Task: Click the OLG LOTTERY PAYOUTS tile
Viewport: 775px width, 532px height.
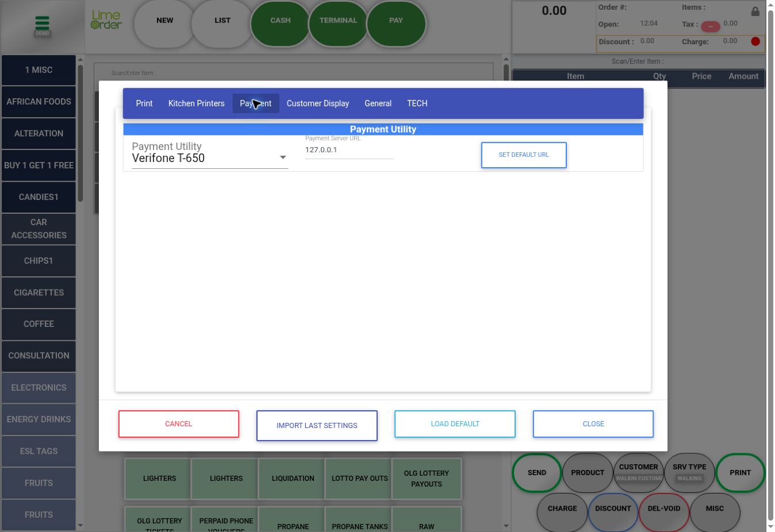Action: 427,479
